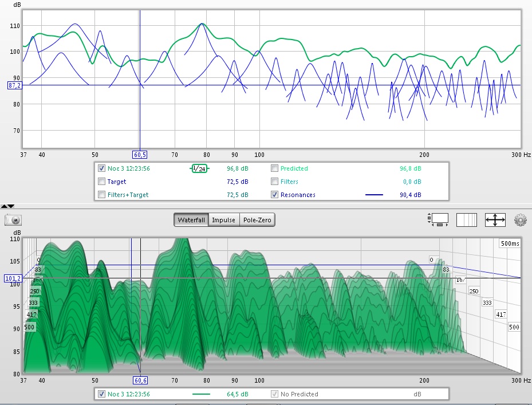This screenshot has height=405, width=532.
Task: Switch to the Impulse tab
Action: coord(223,220)
